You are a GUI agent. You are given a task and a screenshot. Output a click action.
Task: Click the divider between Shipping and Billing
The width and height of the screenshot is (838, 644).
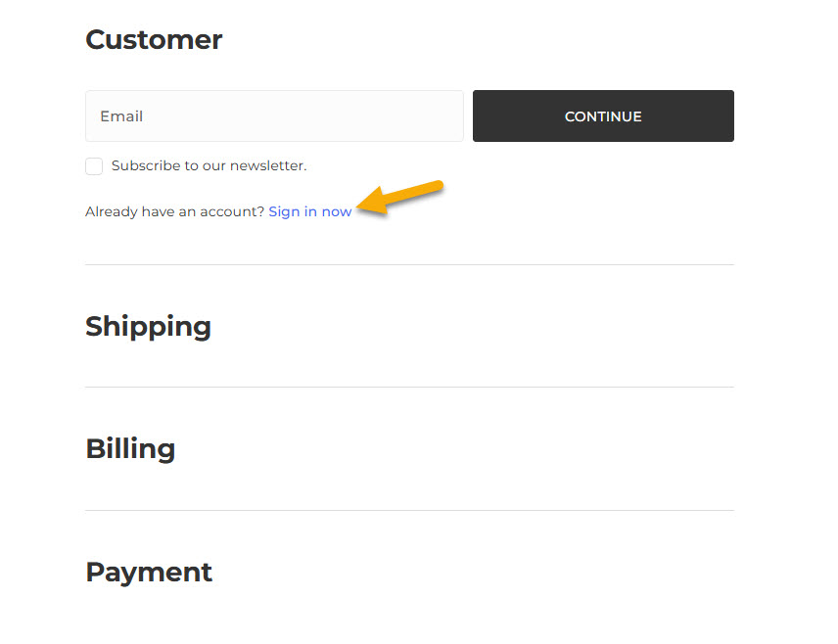(x=409, y=387)
